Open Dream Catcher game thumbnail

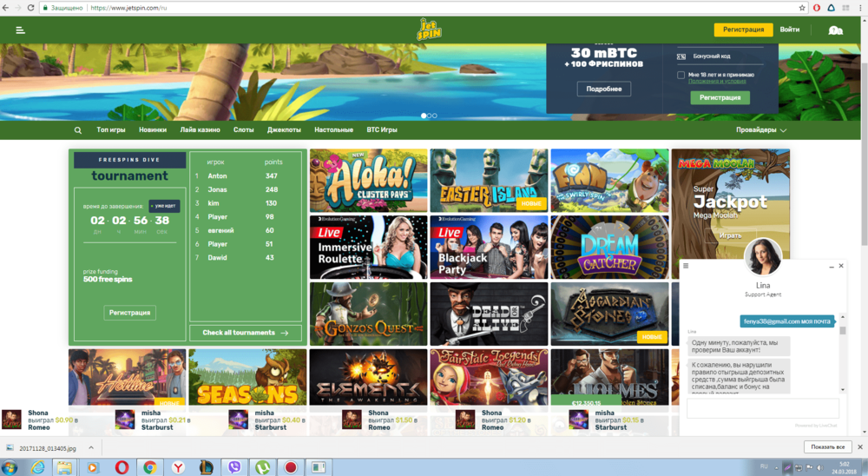[x=609, y=248]
